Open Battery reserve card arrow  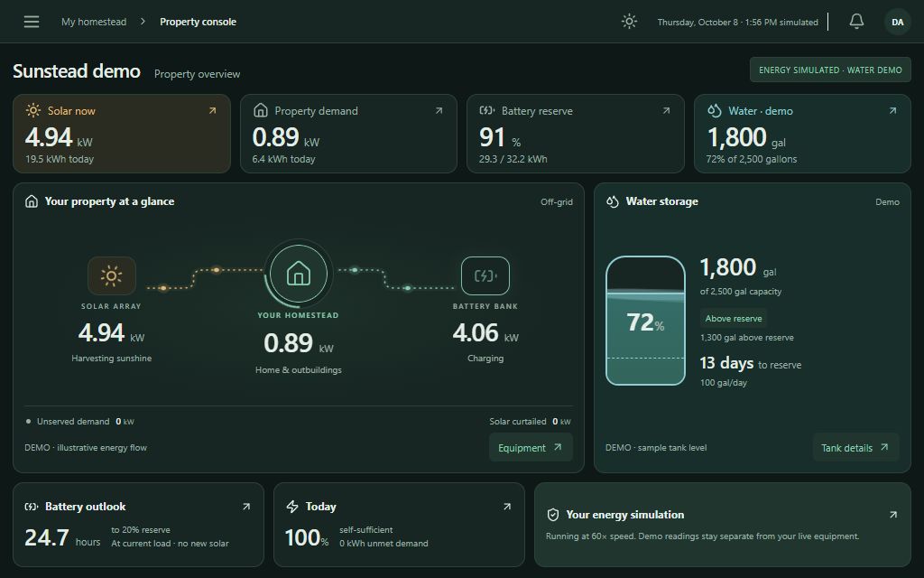[666, 111]
